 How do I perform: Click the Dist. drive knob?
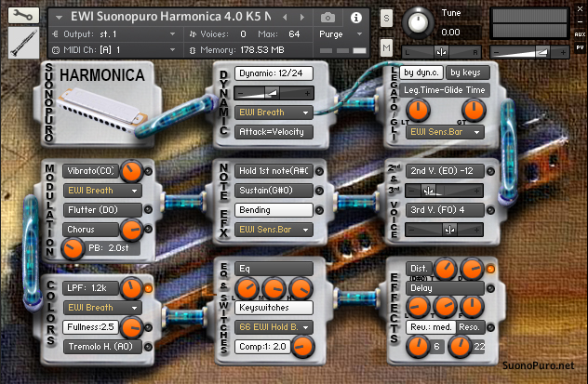click(472, 269)
